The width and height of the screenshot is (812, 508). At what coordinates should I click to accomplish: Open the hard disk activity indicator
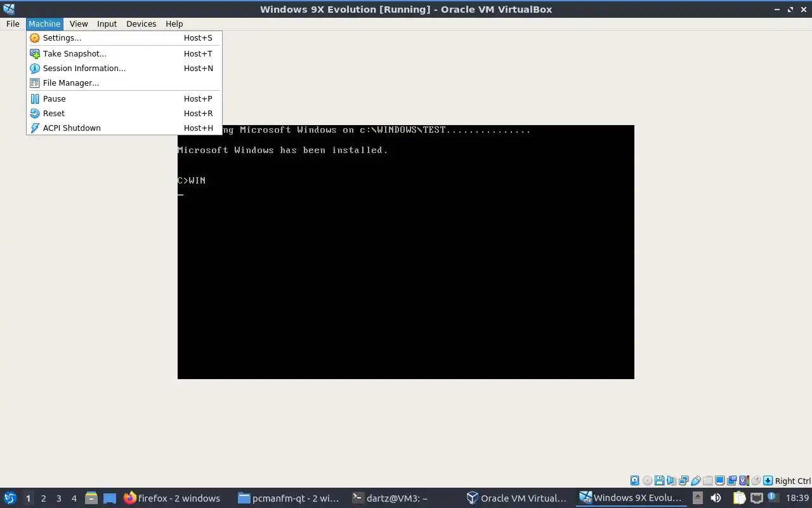pyautogui.click(x=634, y=481)
